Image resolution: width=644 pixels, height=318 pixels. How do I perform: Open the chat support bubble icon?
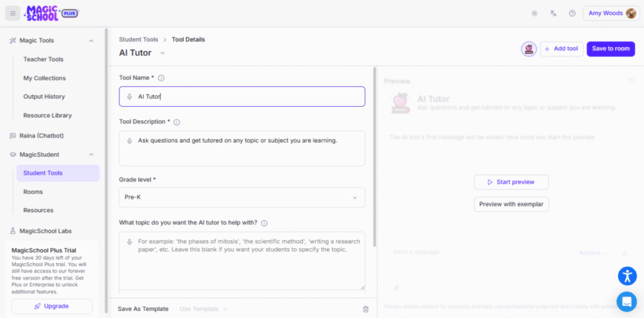click(x=626, y=302)
